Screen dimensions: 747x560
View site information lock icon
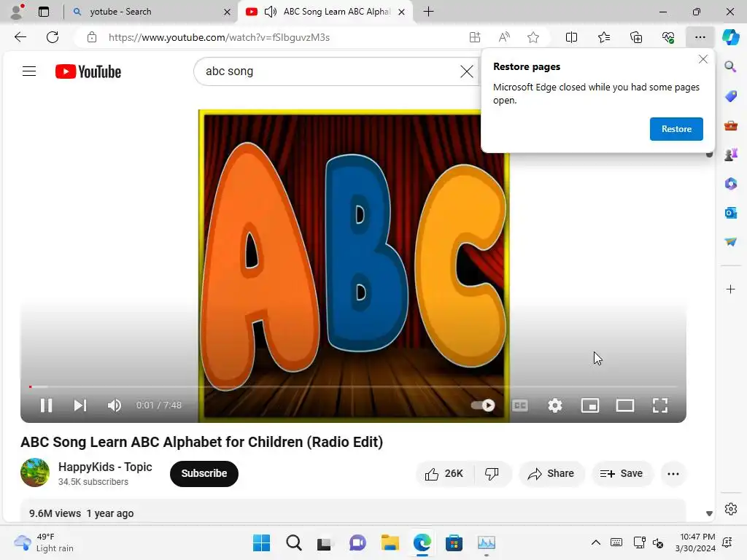pyautogui.click(x=92, y=37)
